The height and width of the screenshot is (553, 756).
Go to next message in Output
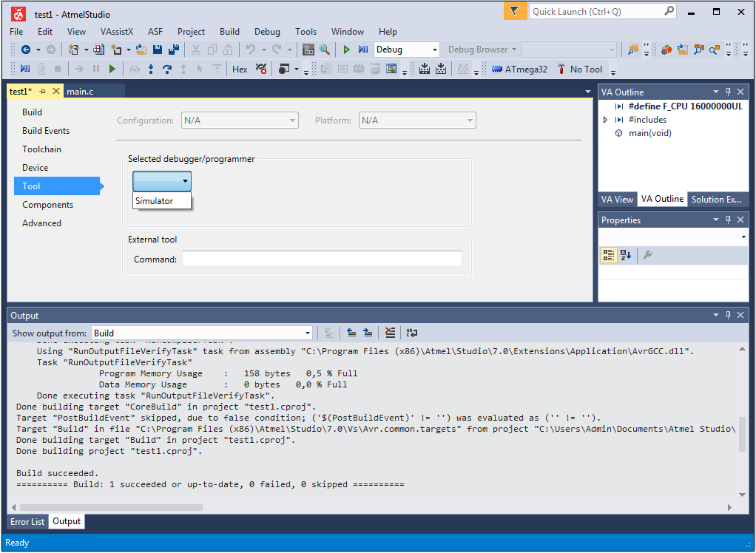(368, 333)
